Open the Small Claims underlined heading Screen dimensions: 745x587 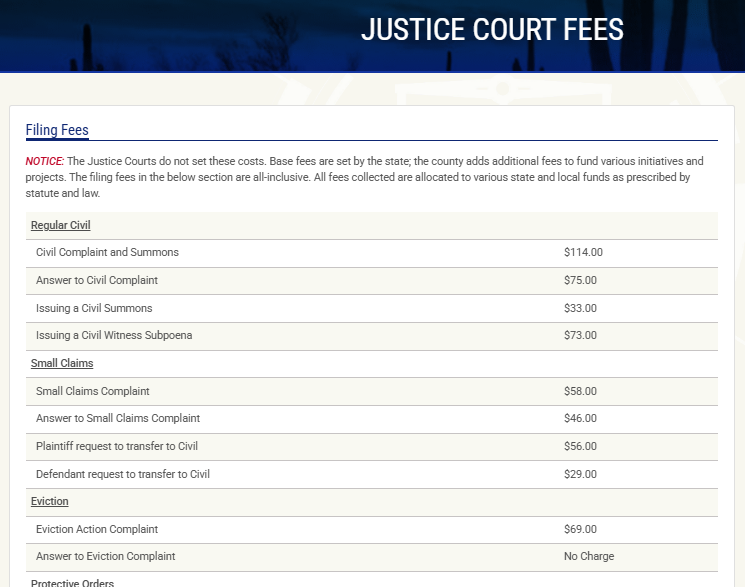pyautogui.click(x=62, y=363)
